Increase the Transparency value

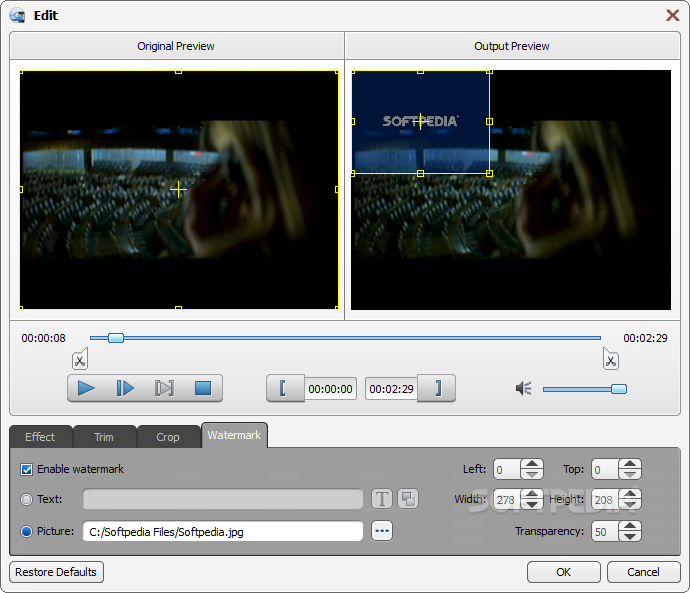[630, 526]
